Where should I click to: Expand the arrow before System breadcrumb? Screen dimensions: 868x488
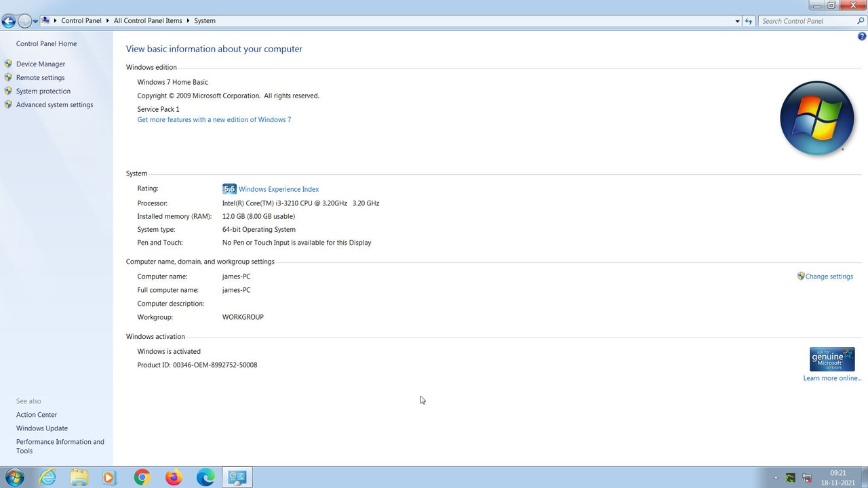(x=189, y=21)
